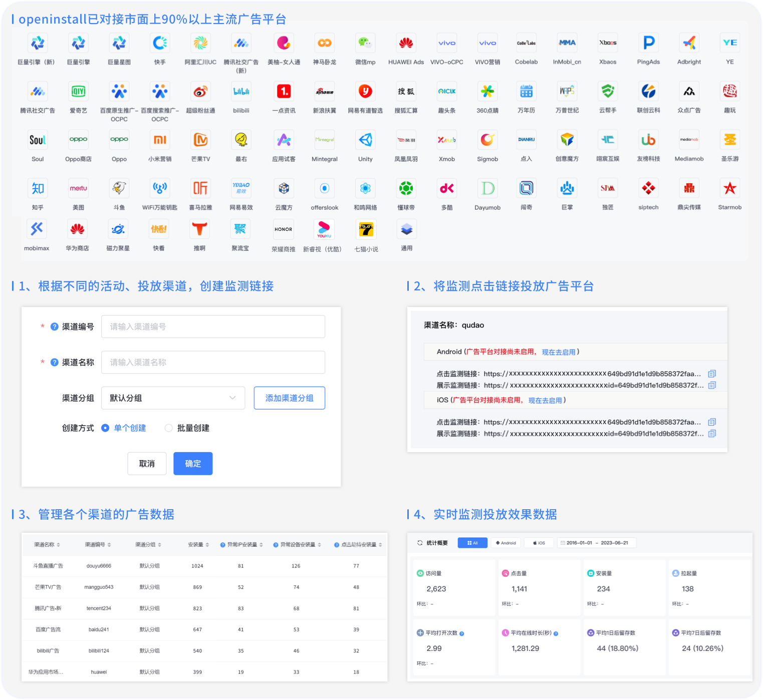Click the Starmob icon
The width and height of the screenshot is (763, 700).
pos(730,188)
